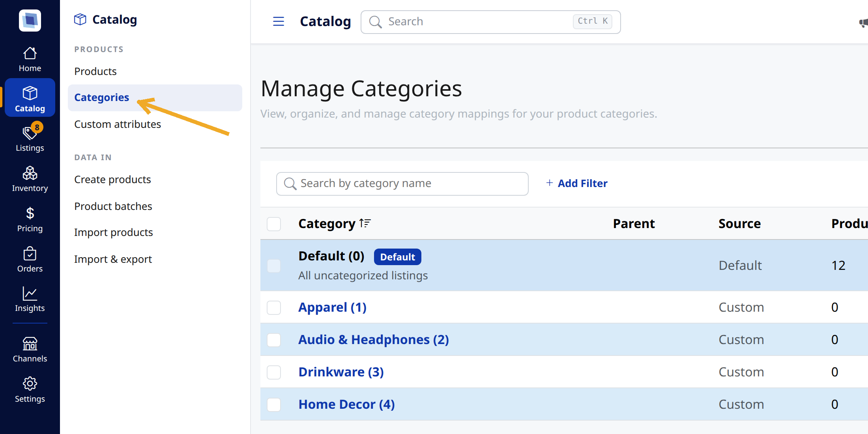Click the Add Filter button
Screen dimensions: 868x434
pos(577,183)
